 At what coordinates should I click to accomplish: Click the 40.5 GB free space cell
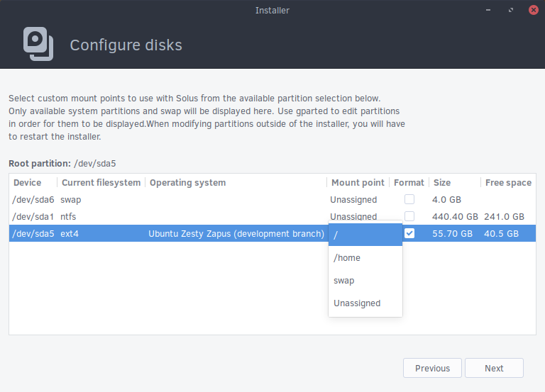[x=501, y=234]
